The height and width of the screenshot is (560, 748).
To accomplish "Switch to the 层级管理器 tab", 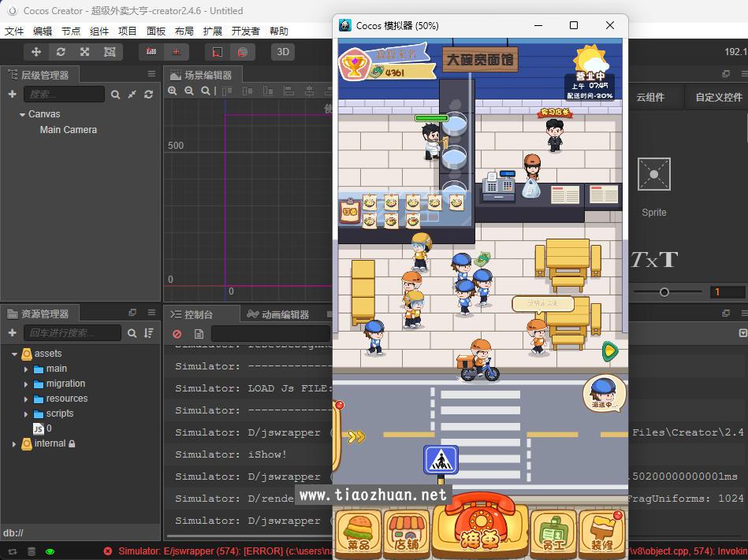I will (39, 75).
